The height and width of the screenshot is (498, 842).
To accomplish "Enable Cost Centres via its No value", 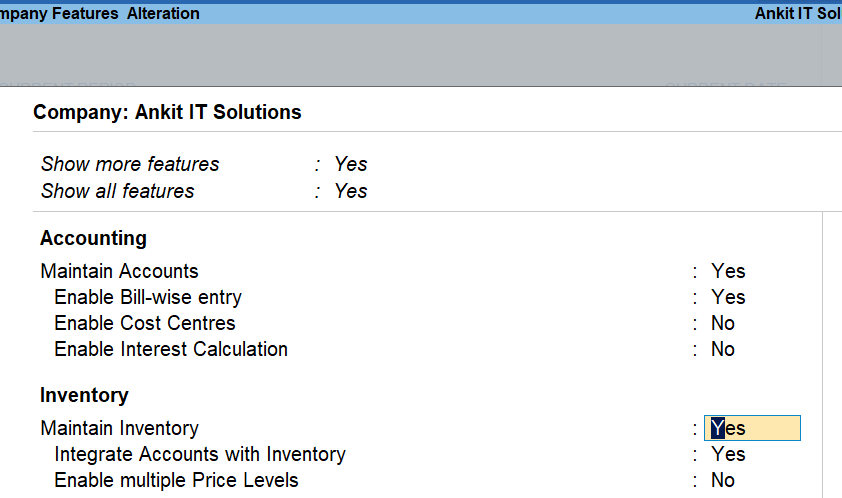I will (723, 323).
